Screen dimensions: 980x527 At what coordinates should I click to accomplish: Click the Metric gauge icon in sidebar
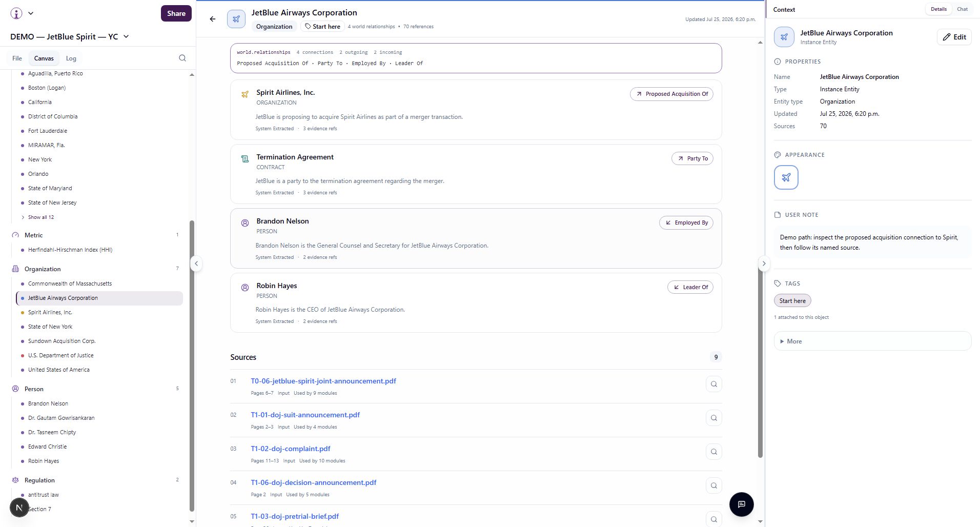pos(15,235)
